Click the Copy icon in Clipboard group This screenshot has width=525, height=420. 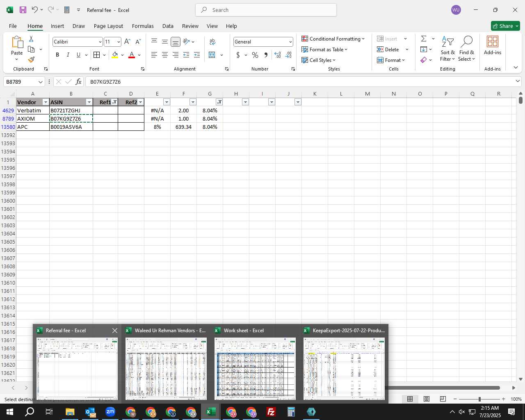point(31,49)
